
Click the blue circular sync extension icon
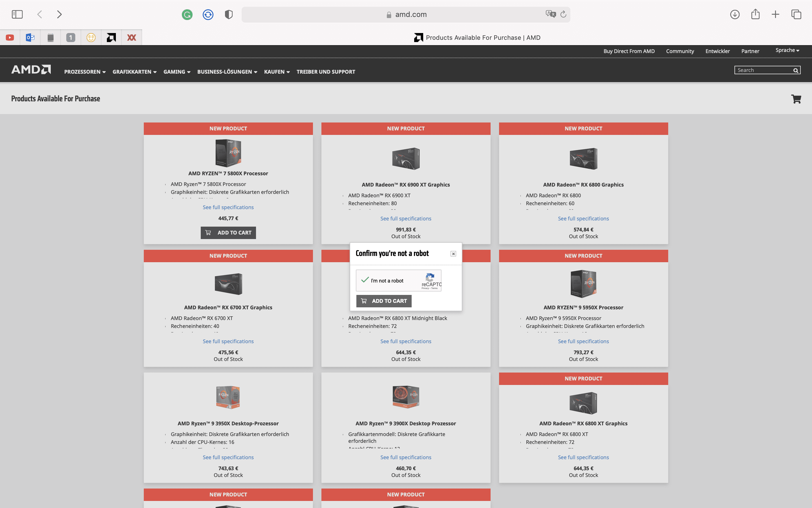click(208, 14)
